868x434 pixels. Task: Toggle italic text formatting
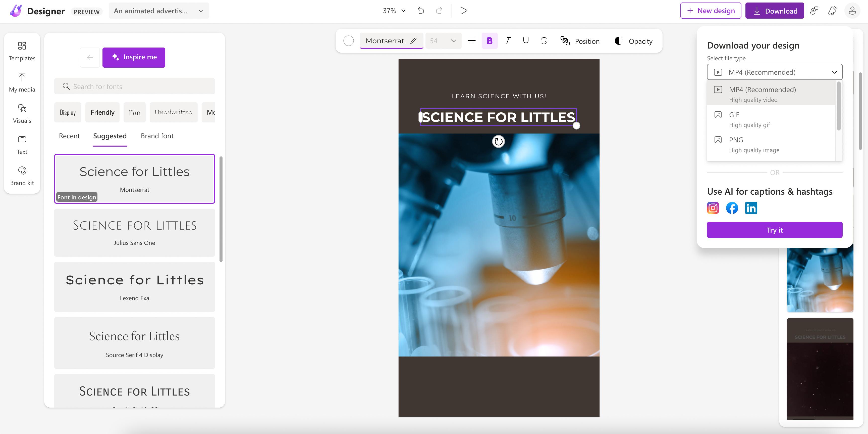click(x=507, y=41)
